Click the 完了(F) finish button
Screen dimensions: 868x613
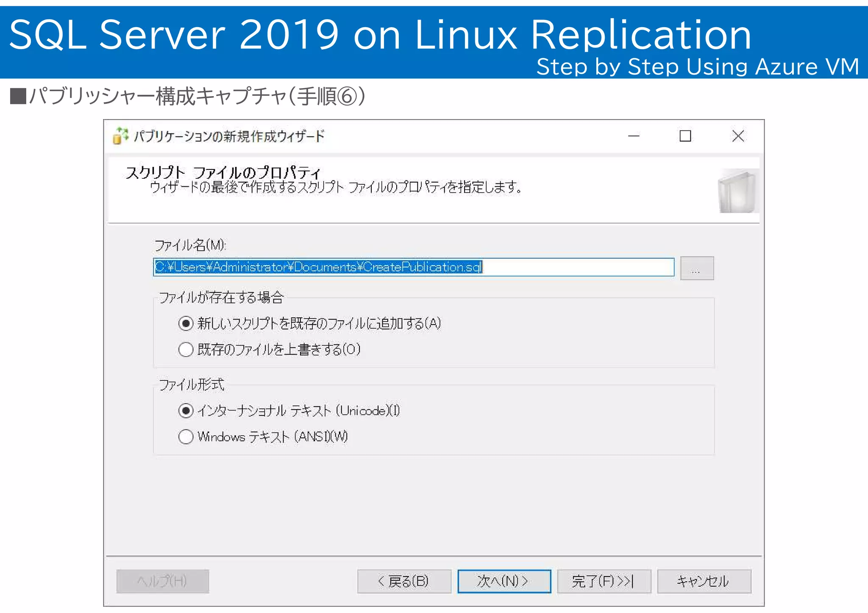[604, 581]
